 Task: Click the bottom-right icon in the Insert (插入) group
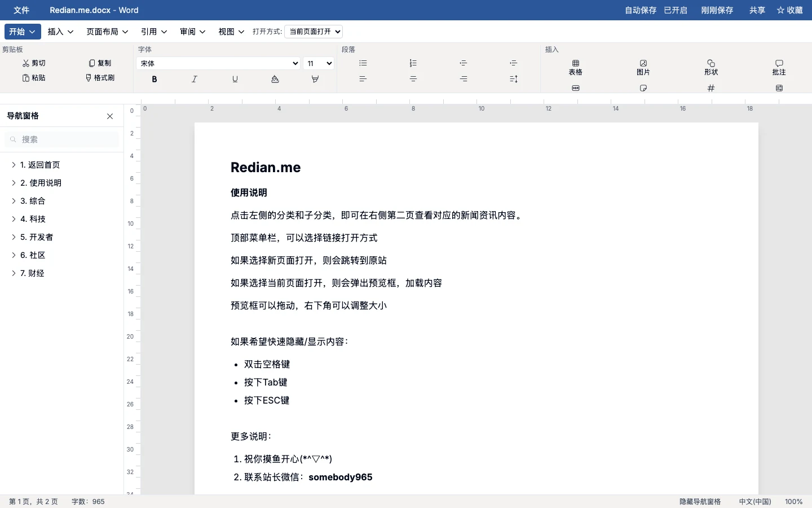(779, 88)
